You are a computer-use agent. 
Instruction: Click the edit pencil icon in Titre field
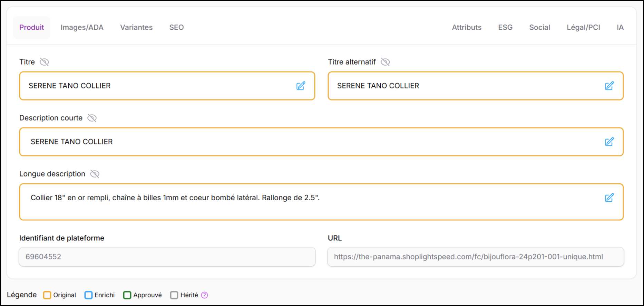tap(301, 86)
